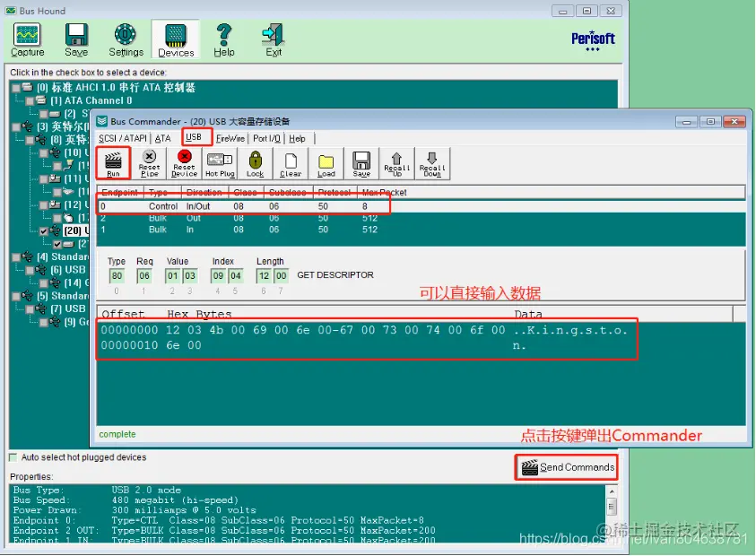Screen dimensions: 756x556
Task: Open the Help tab in Bus Commander
Action: click(x=297, y=138)
